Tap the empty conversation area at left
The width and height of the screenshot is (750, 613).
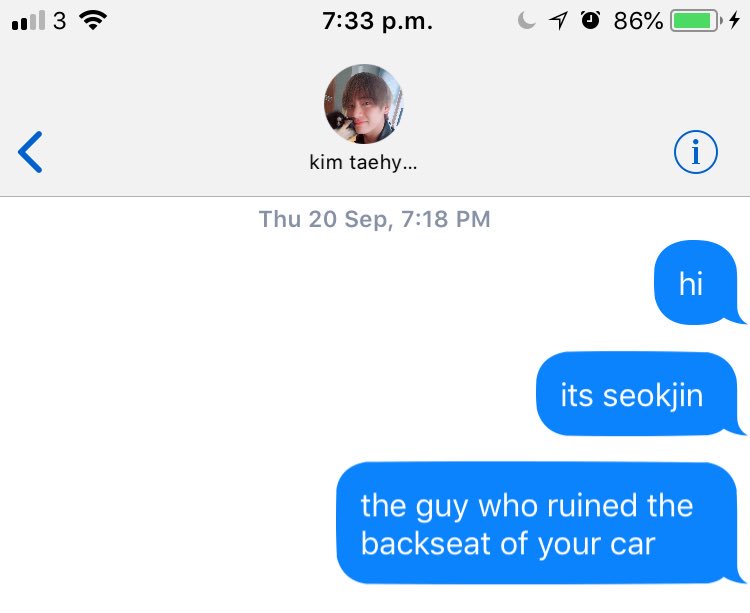tap(163, 406)
